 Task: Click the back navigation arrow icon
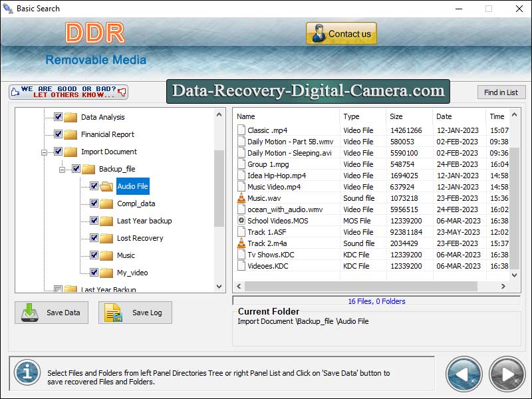click(x=464, y=373)
